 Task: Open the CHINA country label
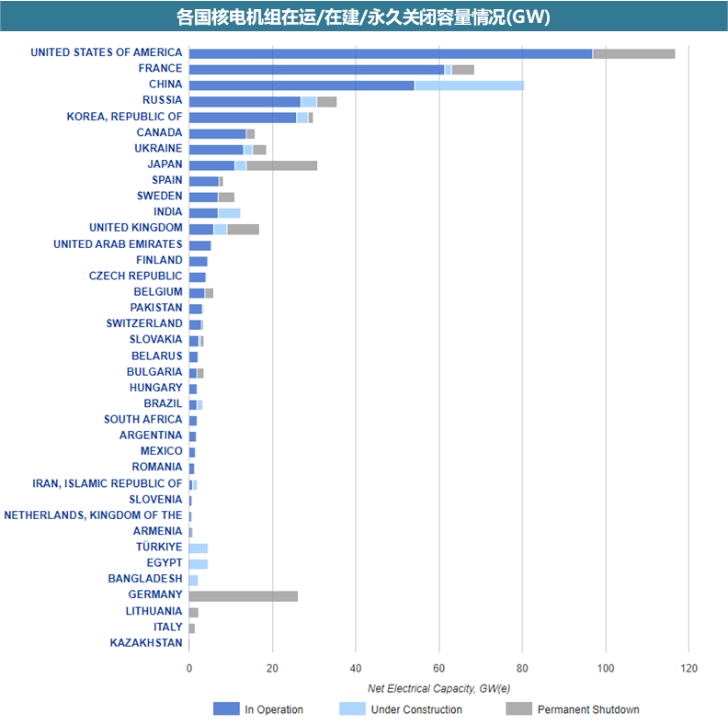tap(165, 85)
